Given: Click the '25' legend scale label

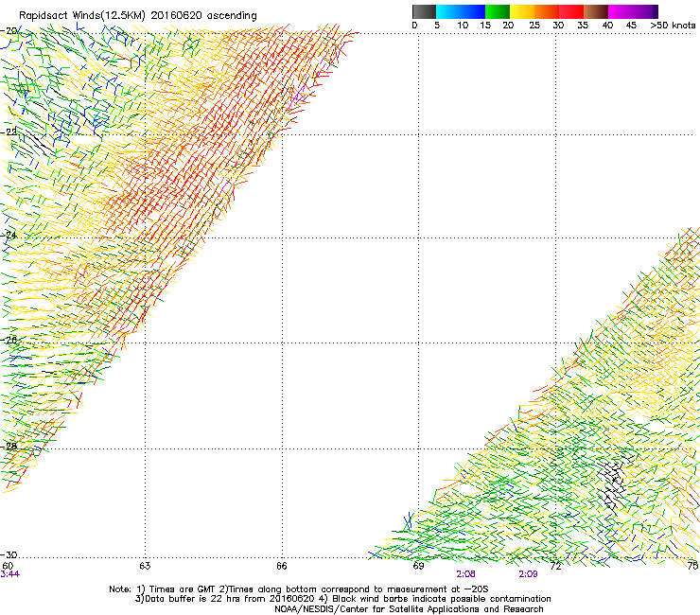Looking at the screenshot, I should [x=534, y=26].
